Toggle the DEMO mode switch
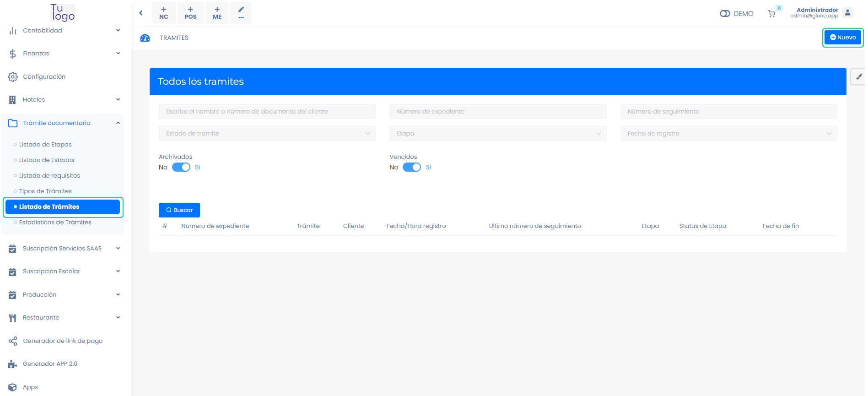868x396 pixels. point(725,14)
